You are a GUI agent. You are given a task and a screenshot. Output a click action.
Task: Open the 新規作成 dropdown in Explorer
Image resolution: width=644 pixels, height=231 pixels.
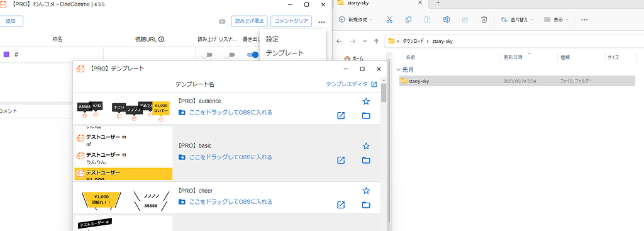coord(356,20)
